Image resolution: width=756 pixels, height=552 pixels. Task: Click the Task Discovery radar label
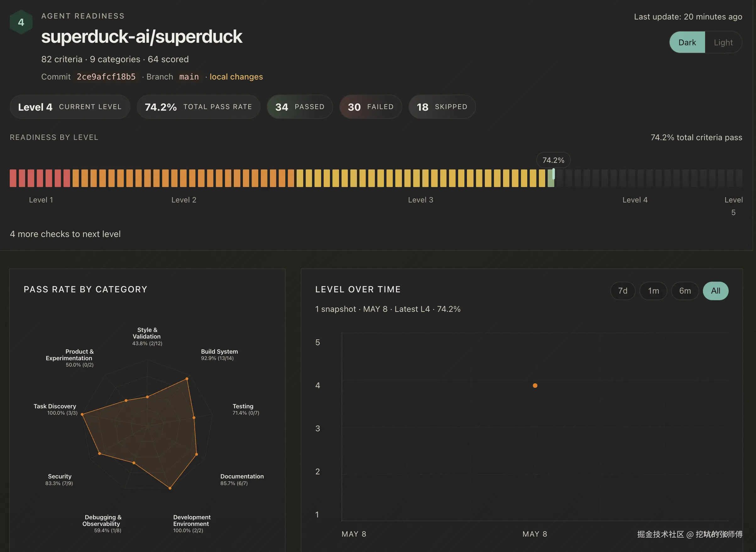pyautogui.click(x=55, y=409)
